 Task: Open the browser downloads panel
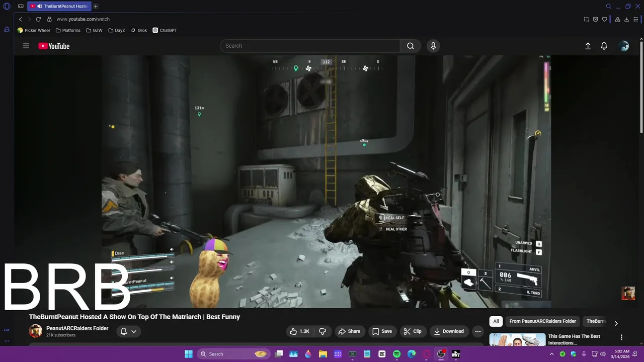tap(626, 19)
